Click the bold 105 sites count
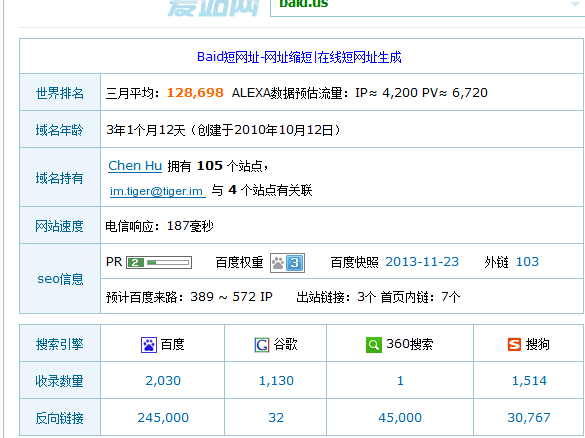The width and height of the screenshot is (585, 438). pyautogui.click(x=210, y=166)
